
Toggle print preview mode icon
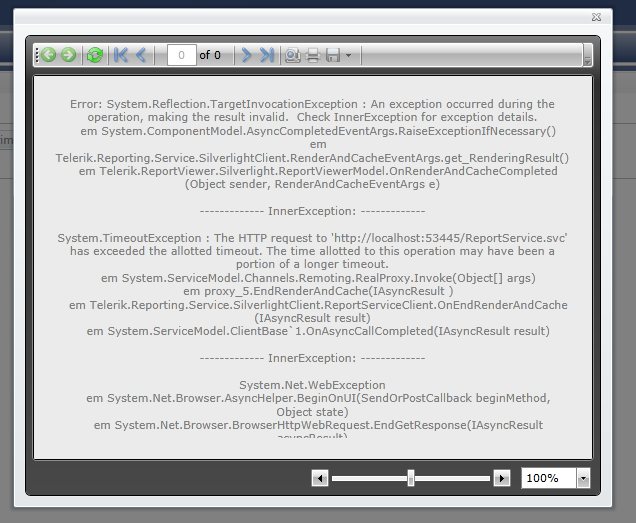292,55
